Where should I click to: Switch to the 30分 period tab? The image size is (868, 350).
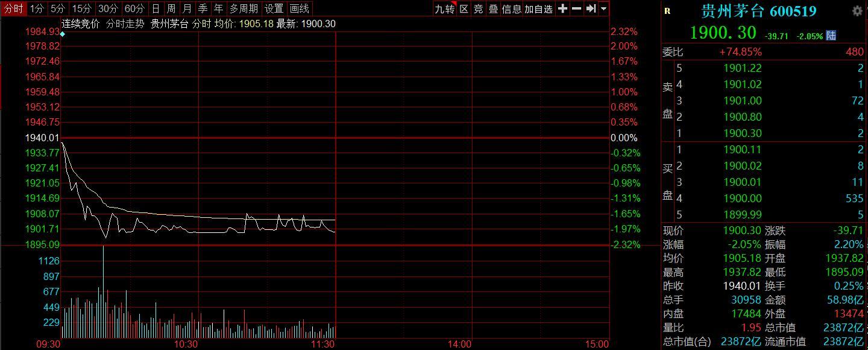pyautogui.click(x=108, y=8)
